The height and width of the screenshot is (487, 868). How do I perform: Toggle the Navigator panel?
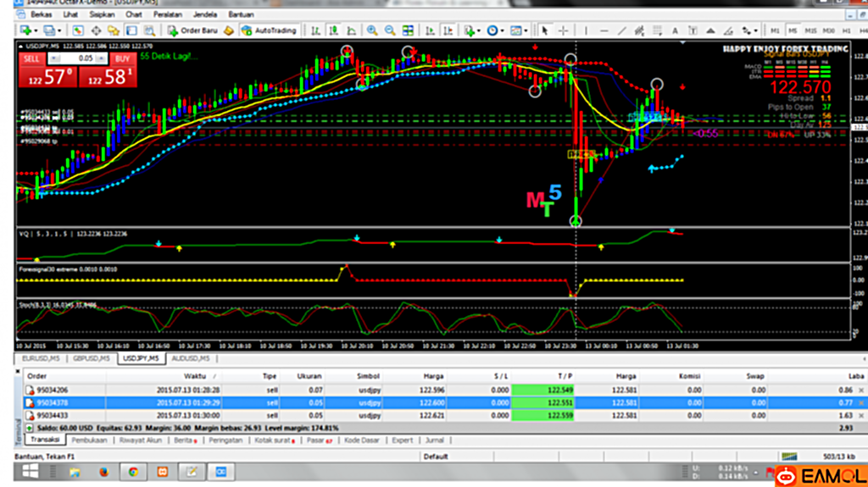[x=114, y=30]
